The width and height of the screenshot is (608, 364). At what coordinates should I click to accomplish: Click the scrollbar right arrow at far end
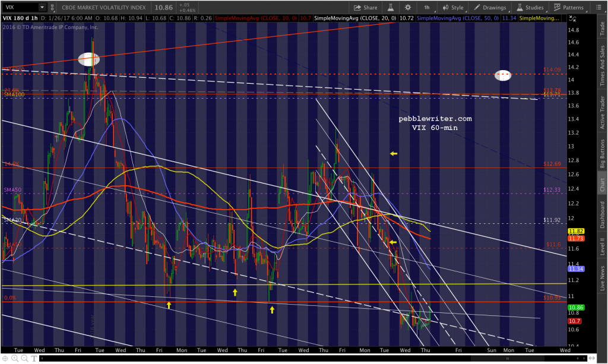(x=584, y=359)
